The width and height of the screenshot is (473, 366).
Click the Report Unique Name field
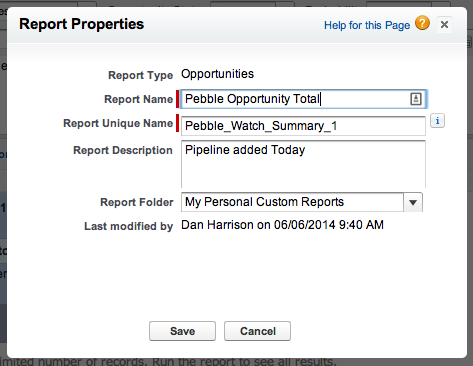tap(303, 126)
